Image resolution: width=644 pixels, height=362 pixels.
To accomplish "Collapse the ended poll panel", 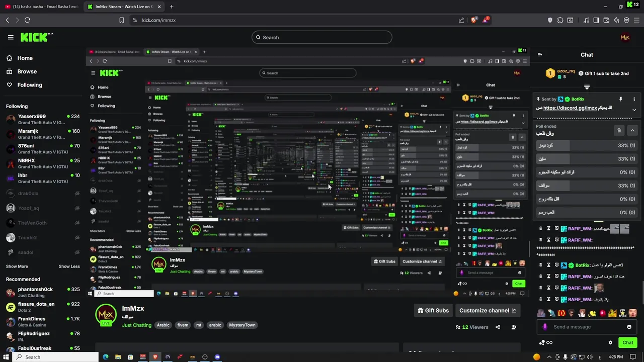I will [632, 130].
